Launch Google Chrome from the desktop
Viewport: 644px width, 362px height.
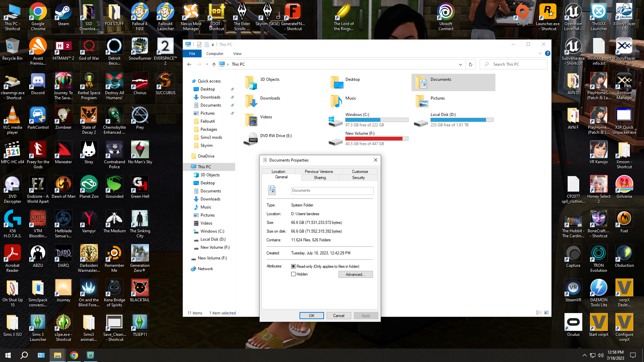pos(38,17)
